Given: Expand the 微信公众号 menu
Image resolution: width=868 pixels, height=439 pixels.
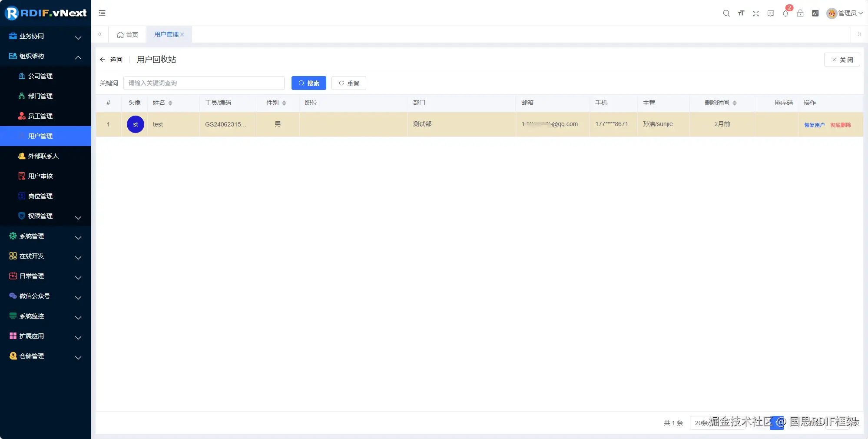Looking at the screenshot, I should point(46,296).
